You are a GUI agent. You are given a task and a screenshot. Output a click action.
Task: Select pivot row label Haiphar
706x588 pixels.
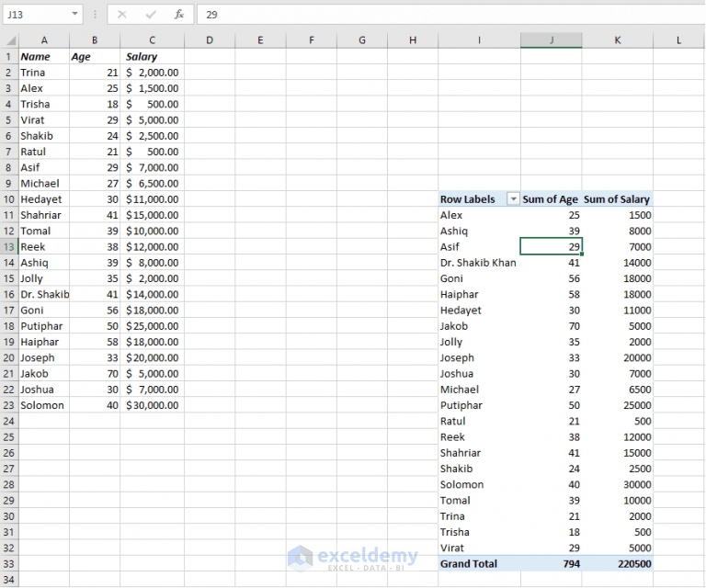click(x=479, y=294)
